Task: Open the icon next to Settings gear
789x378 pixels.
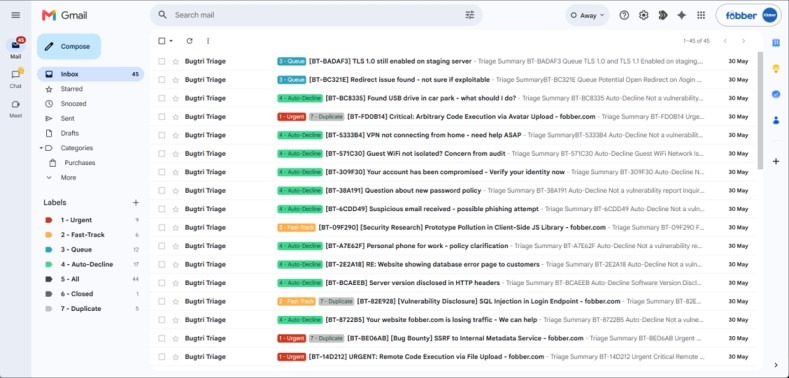Action: [x=663, y=15]
